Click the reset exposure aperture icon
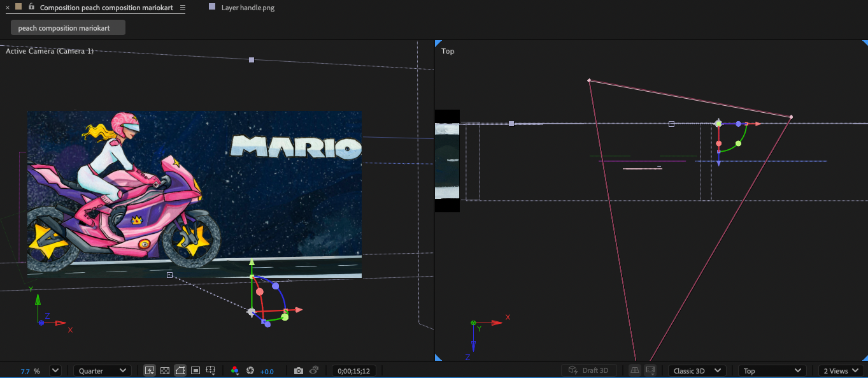The height and width of the screenshot is (378, 868). (250, 370)
